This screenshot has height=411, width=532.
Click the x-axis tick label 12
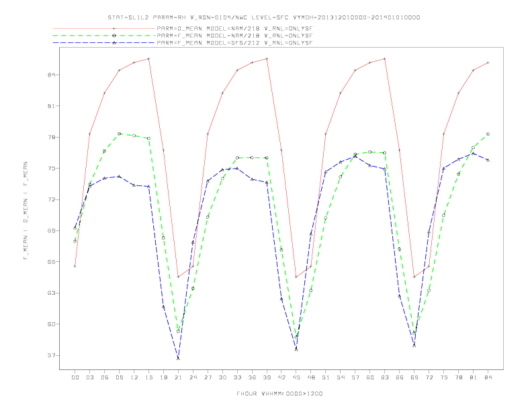[x=134, y=377]
